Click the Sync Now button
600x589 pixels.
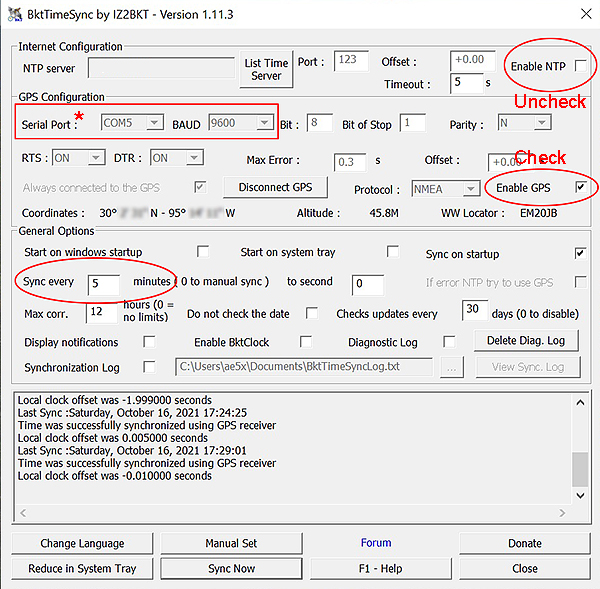pos(231,569)
